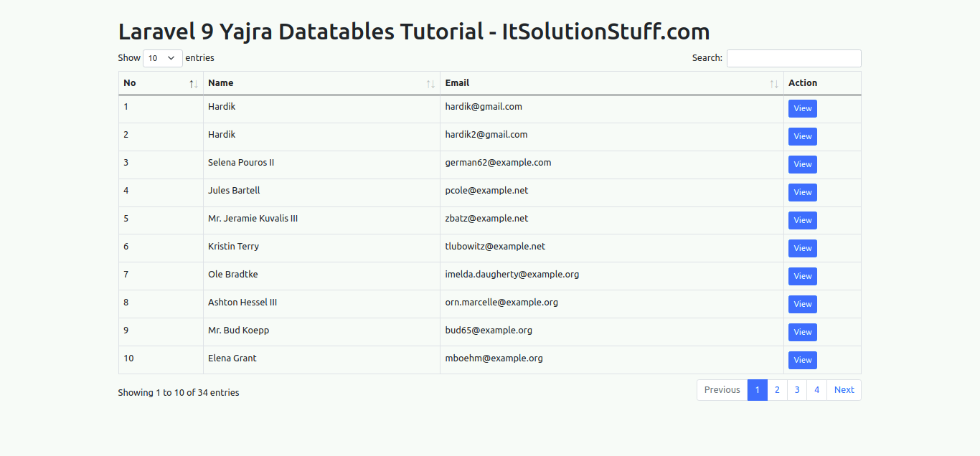Viewport: 980px width, 456px height.
Task: View details of Ole Bradtke
Action: [x=802, y=277]
